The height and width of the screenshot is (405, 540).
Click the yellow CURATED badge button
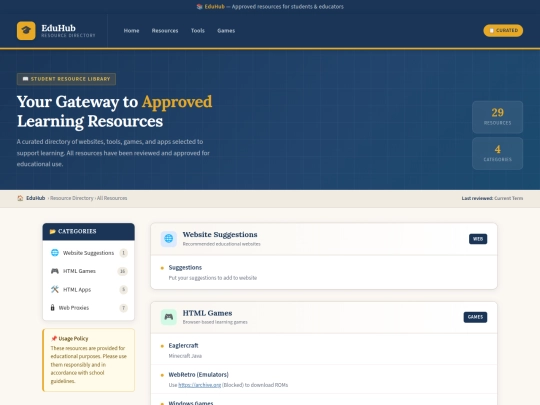(503, 30)
